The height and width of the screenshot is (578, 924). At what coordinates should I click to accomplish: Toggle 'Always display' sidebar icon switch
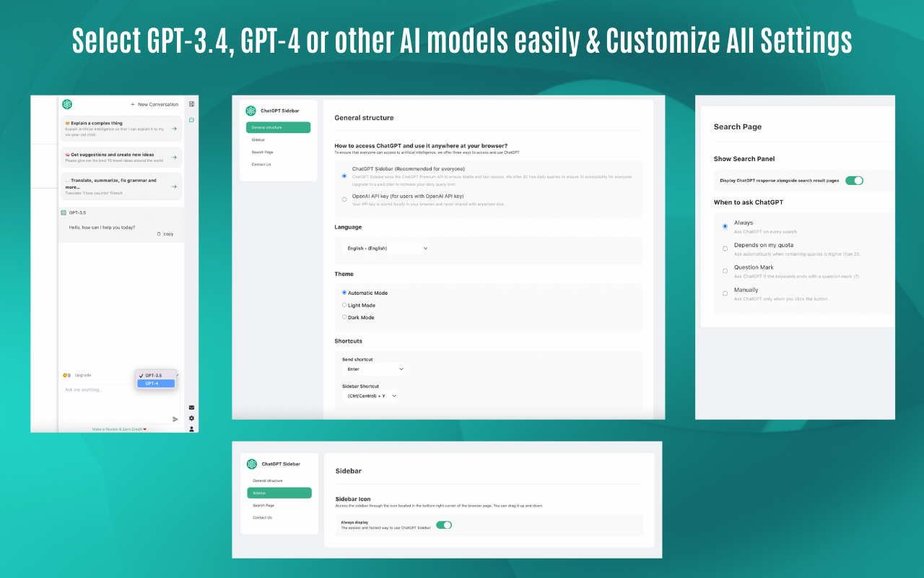point(444,525)
